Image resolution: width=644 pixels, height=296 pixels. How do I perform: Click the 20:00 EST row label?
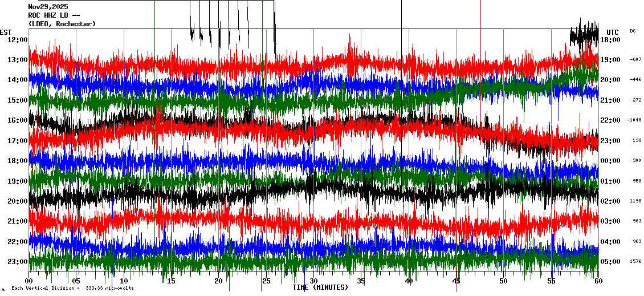click(18, 201)
